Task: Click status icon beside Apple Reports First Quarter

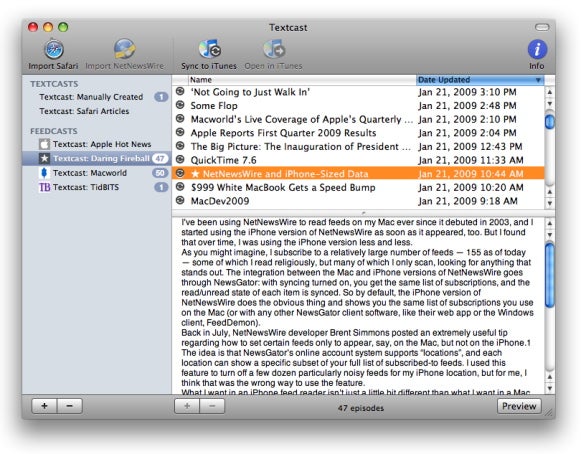Action: 180,132
